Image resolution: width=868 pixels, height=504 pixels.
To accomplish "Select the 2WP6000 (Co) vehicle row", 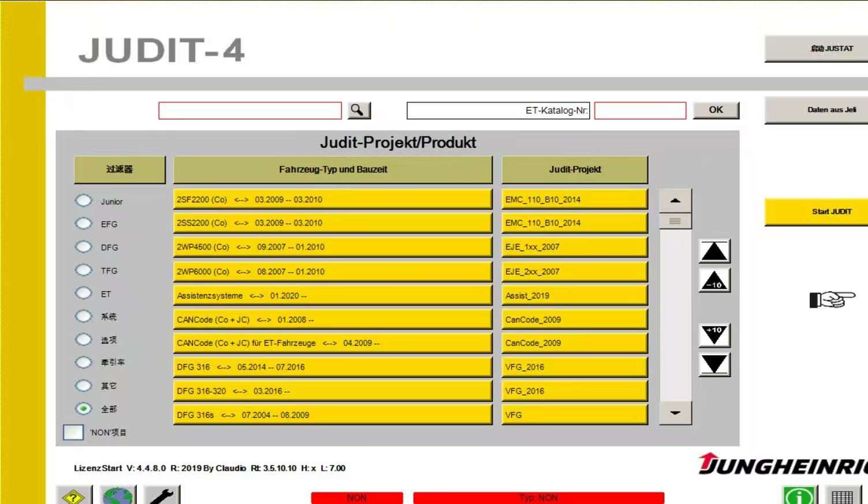I will click(333, 272).
